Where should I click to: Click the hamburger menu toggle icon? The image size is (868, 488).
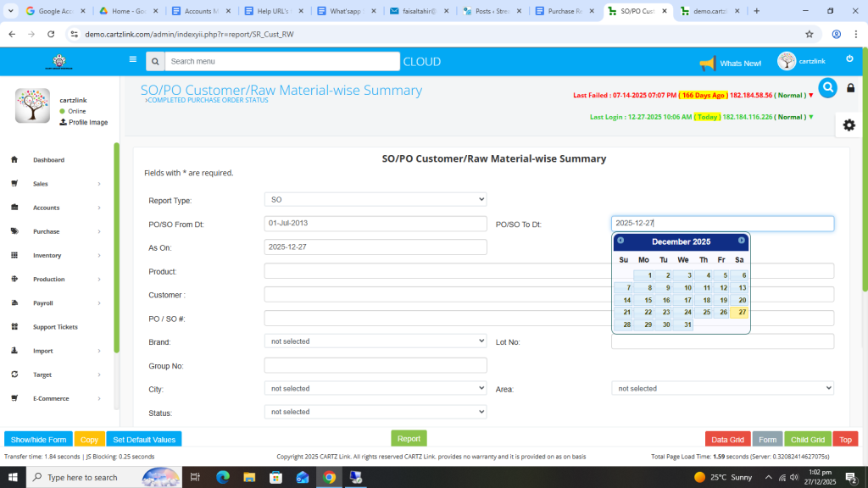(132, 60)
